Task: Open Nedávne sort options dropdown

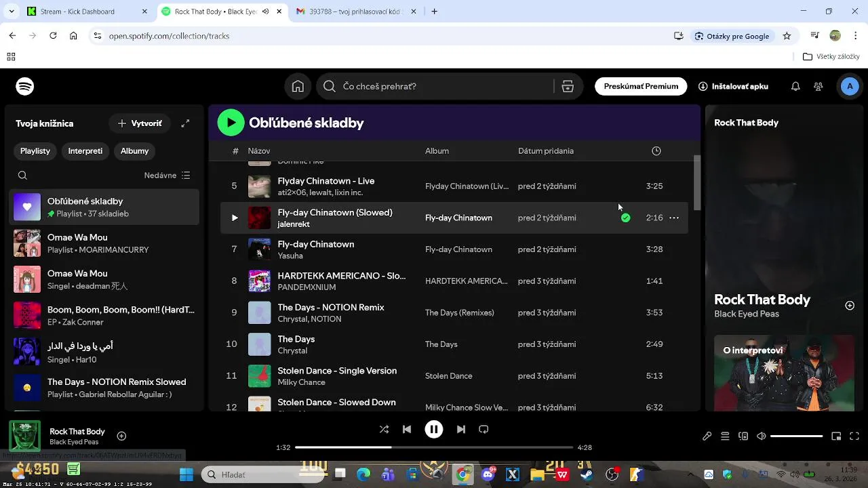Action: 167,175
